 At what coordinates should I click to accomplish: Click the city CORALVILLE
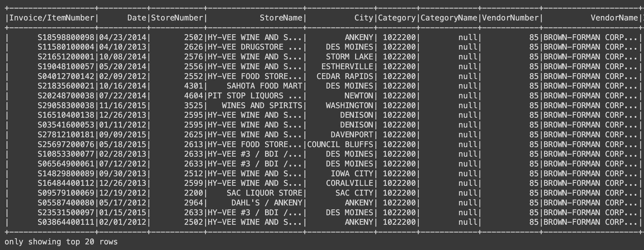tap(349, 183)
